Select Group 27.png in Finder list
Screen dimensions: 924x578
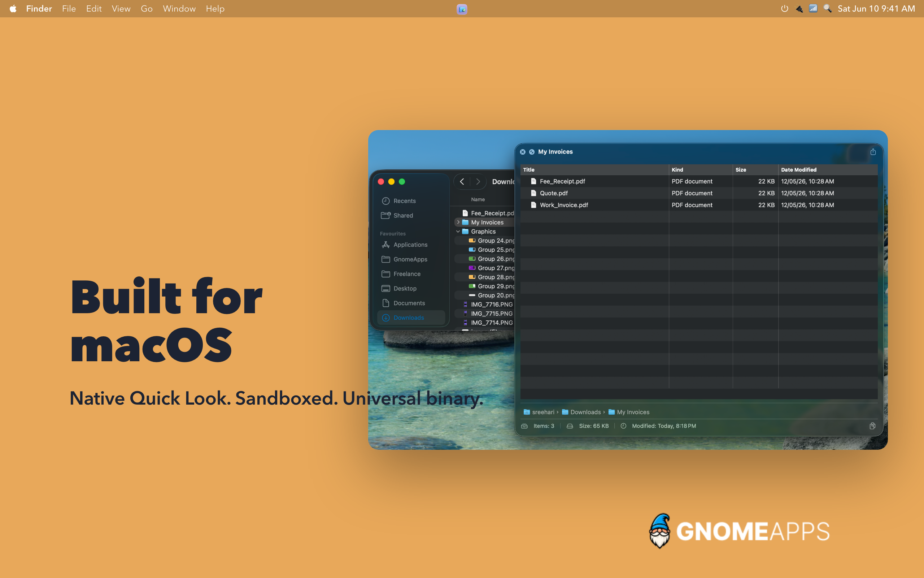click(485, 268)
